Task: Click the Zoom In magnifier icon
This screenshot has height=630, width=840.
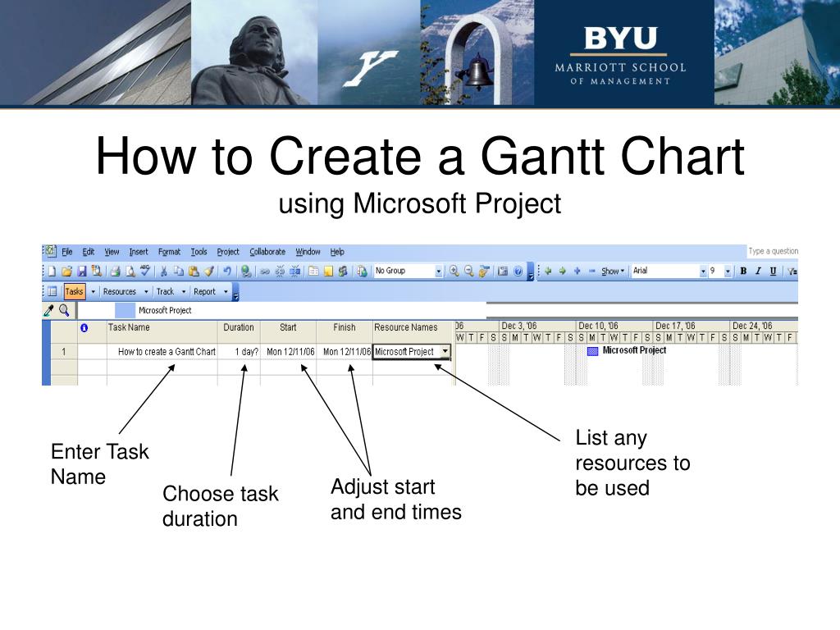Action: pos(454,271)
